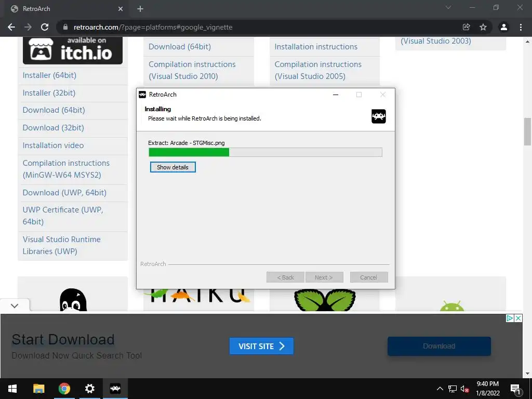Close the RetroArch browser tab

pos(121,9)
